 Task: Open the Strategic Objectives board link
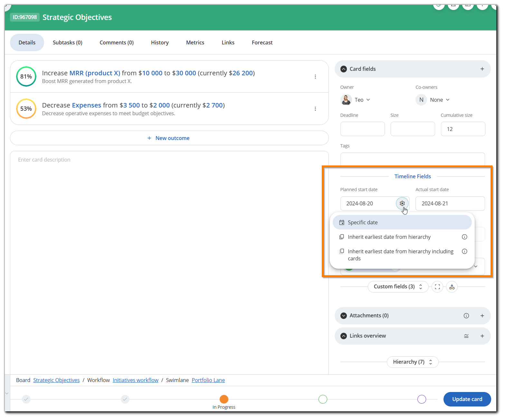click(x=56, y=380)
